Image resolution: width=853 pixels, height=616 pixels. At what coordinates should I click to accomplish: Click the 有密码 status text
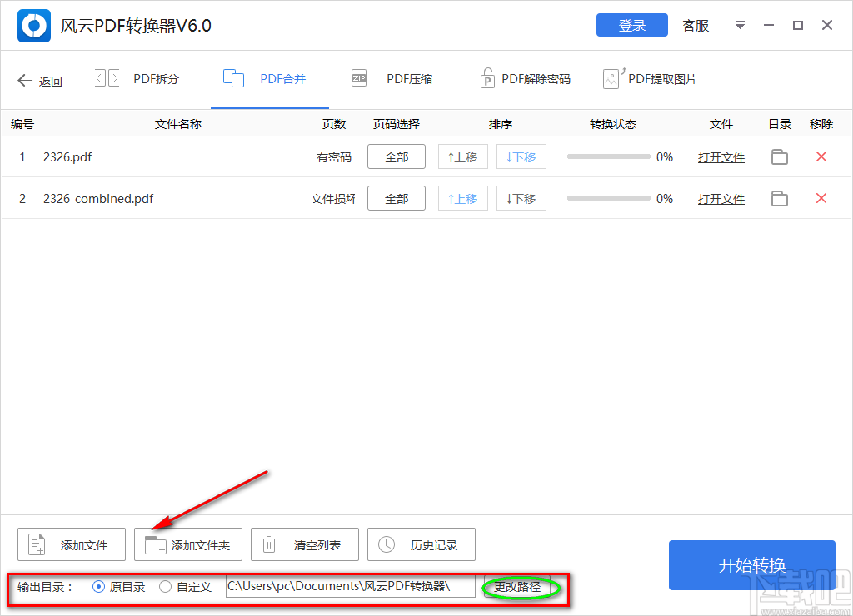[334, 157]
